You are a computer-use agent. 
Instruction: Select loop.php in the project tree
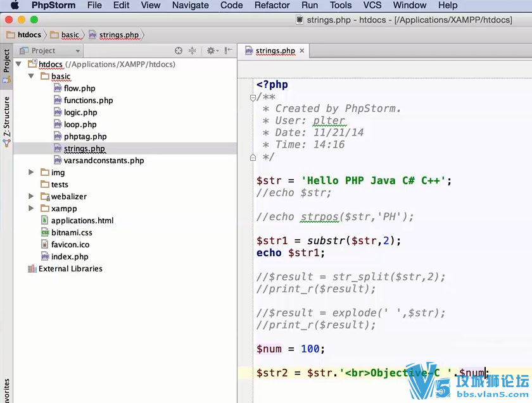click(x=80, y=125)
